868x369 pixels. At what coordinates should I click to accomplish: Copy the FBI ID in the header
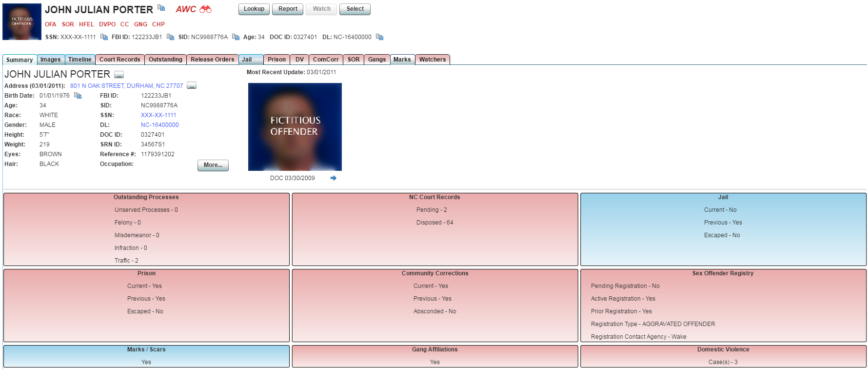(170, 37)
